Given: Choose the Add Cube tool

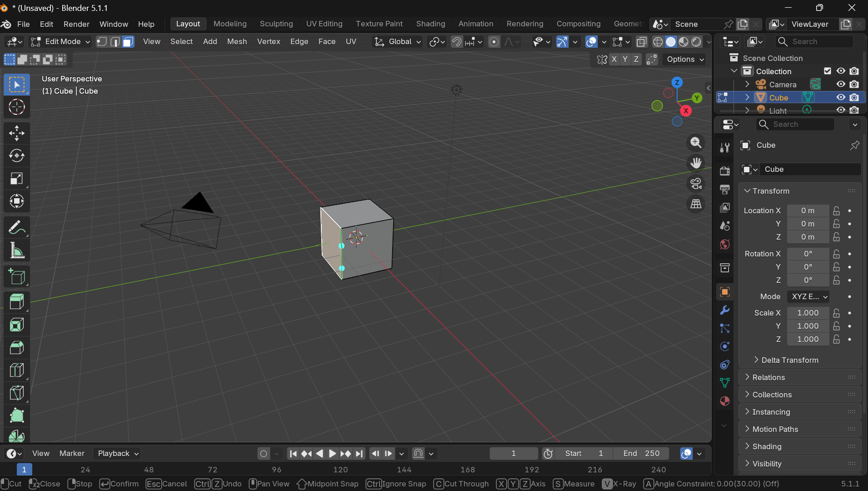Looking at the screenshot, I should pos(17,276).
